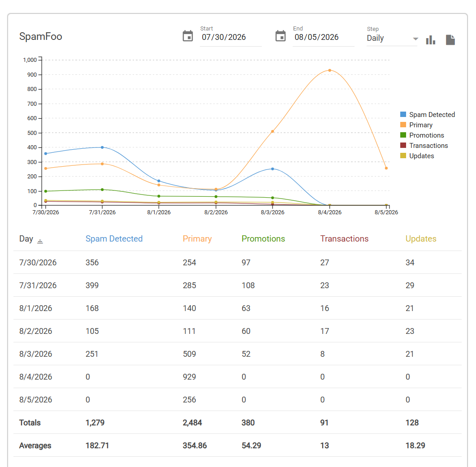Screen dimensions: 476x467
Task: Select the Primary peak point on 8/4/2026
Action: (x=330, y=70)
